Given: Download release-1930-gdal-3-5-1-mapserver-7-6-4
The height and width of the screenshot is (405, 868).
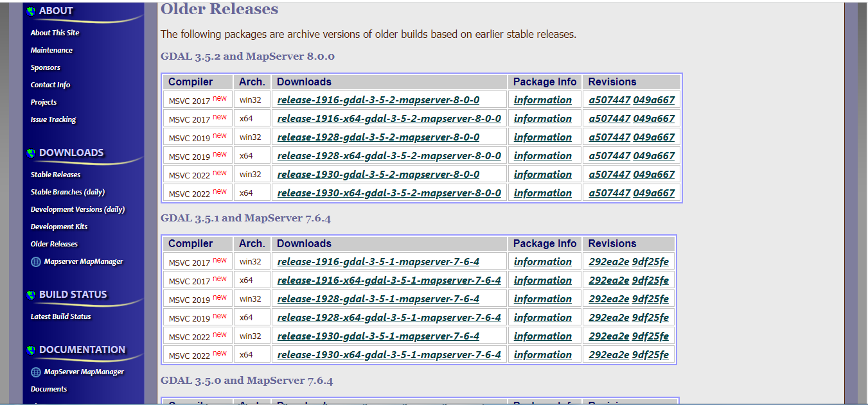Looking at the screenshot, I should pyautogui.click(x=378, y=336).
